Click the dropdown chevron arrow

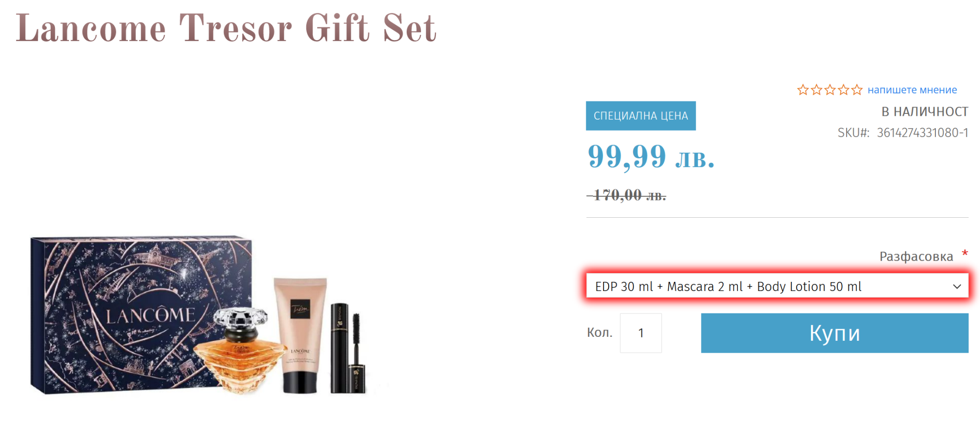[x=957, y=287]
